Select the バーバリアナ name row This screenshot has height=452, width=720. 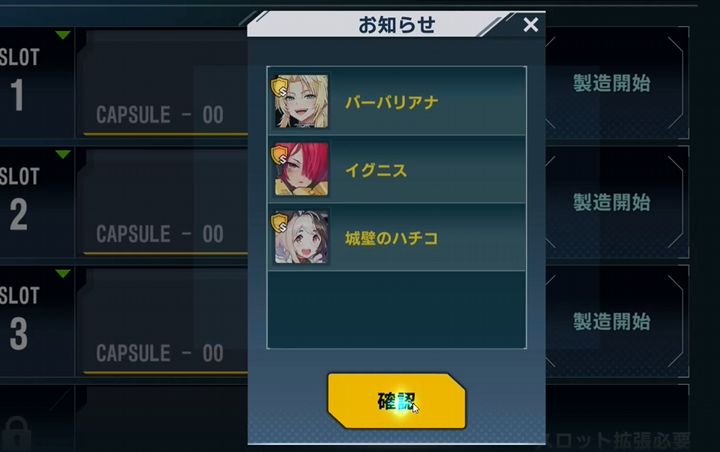coord(397,101)
